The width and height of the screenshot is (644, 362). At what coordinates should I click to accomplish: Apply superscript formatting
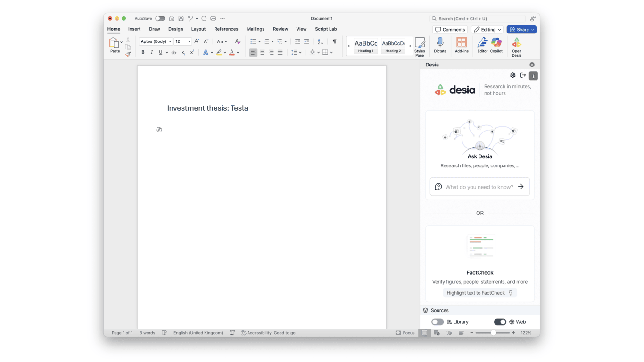192,52
